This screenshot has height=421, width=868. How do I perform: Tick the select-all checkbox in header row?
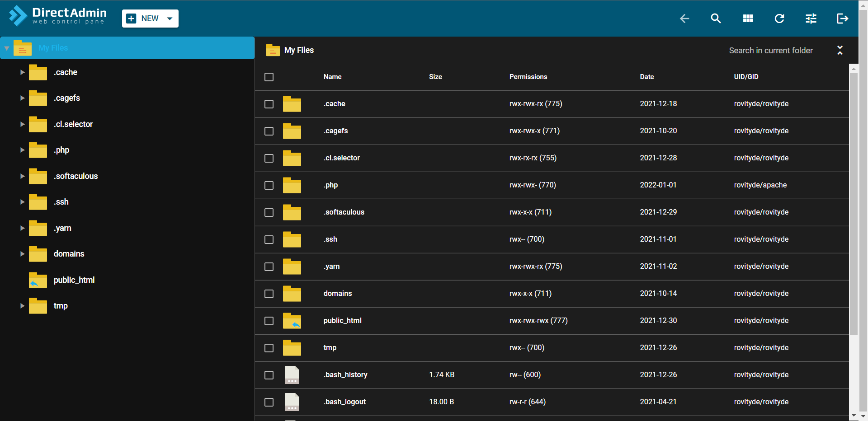pos(269,77)
